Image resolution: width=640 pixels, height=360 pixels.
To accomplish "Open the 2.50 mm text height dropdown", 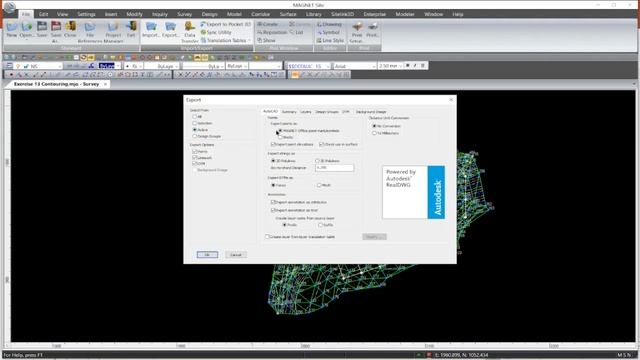I will [x=400, y=66].
